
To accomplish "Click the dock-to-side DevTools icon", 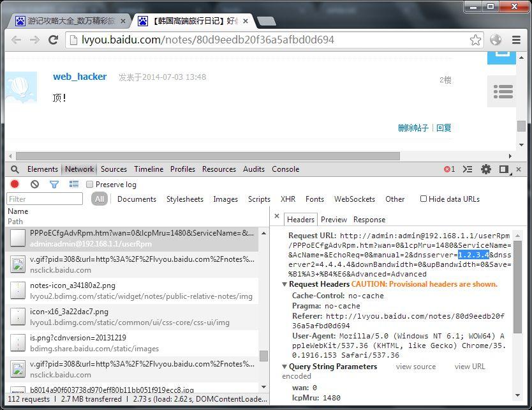I will click(x=505, y=169).
